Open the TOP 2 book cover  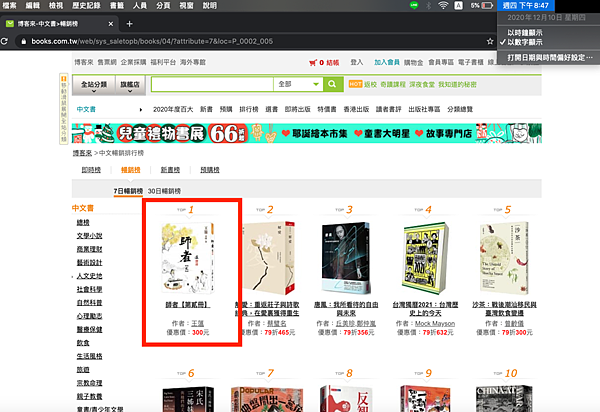(x=269, y=258)
